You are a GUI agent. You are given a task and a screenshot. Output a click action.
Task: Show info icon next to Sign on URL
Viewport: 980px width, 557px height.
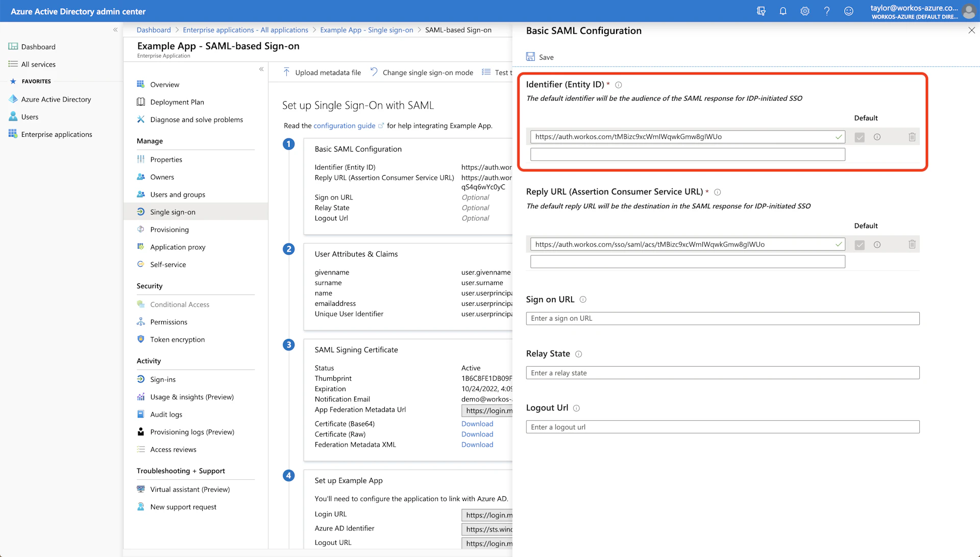click(x=583, y=300)
